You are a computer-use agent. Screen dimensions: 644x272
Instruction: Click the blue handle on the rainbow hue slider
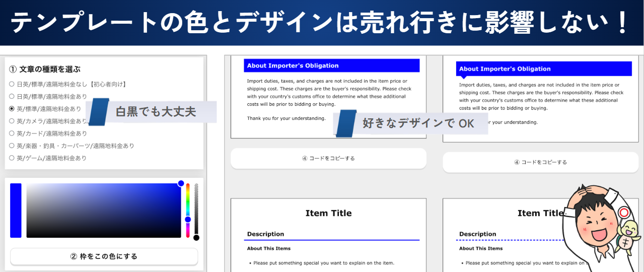pyautogui.click(x=188, y=220)
